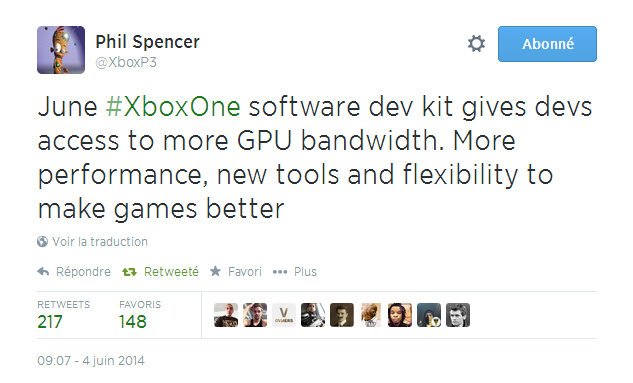Viewport: 633px width, 383px height.
Task: View the 217 retweets count
Action: pos(50,322)
